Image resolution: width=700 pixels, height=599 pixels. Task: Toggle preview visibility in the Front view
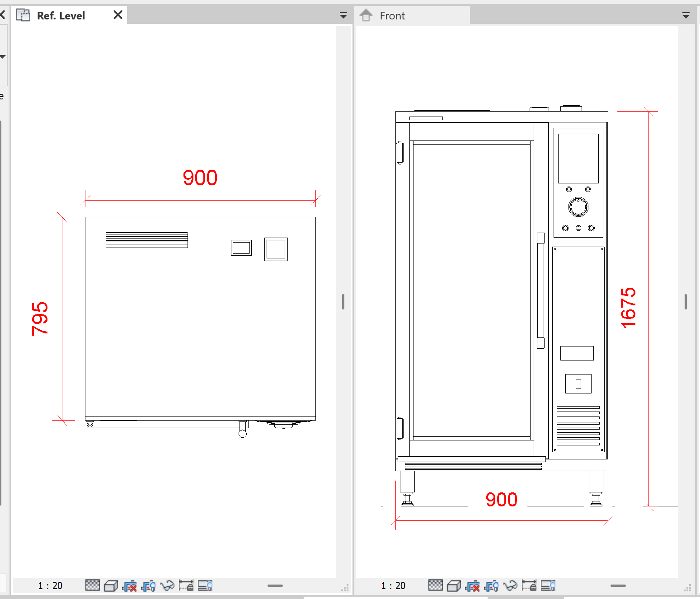[548, 586]
